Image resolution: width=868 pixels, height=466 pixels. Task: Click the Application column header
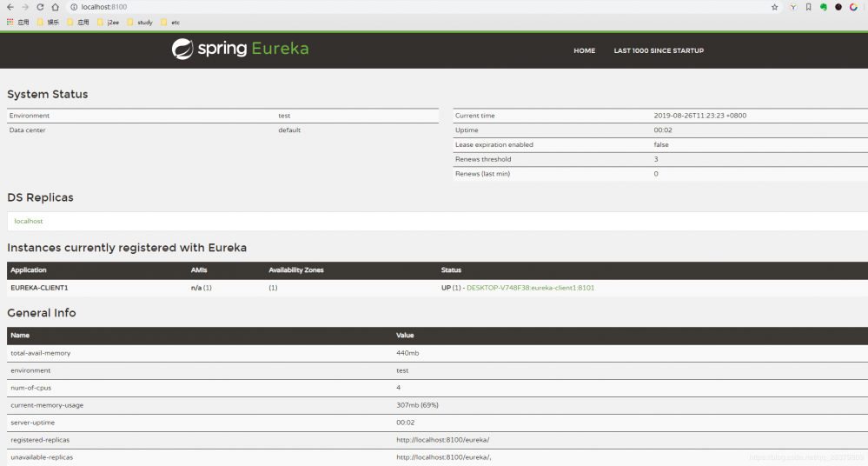28,270
